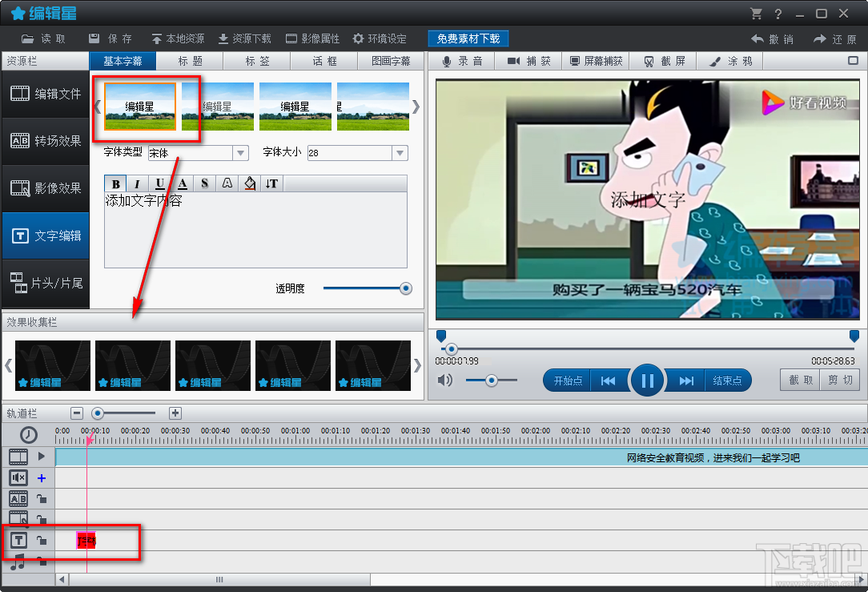Open 资源下载 resource download

tap(245, 38)
